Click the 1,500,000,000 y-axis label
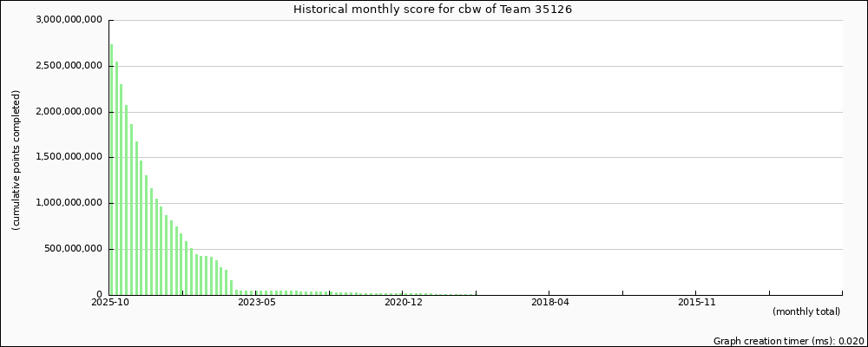This screenshot has width=868, height=347. [x=69, y=157]
